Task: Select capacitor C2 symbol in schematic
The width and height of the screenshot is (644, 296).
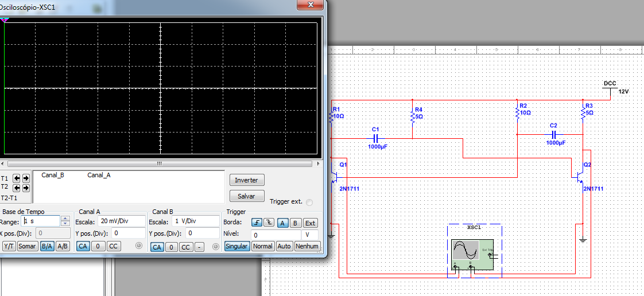Action: (554, 134)
